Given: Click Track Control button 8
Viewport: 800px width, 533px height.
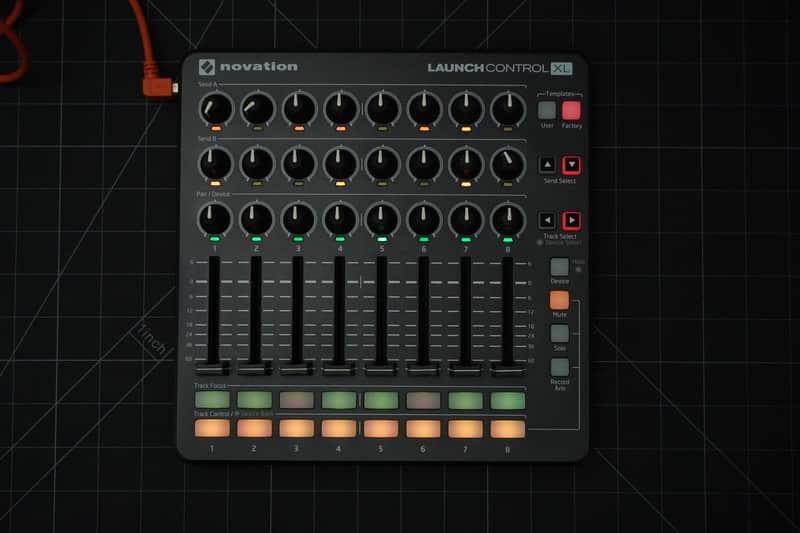Looking at the screenshot, I should point(508,429).
